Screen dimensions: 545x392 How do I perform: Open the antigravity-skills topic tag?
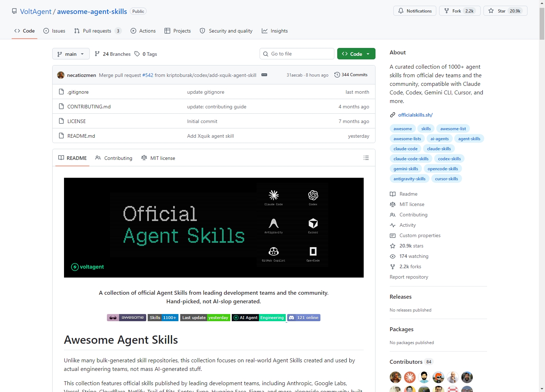pos(409,179)
